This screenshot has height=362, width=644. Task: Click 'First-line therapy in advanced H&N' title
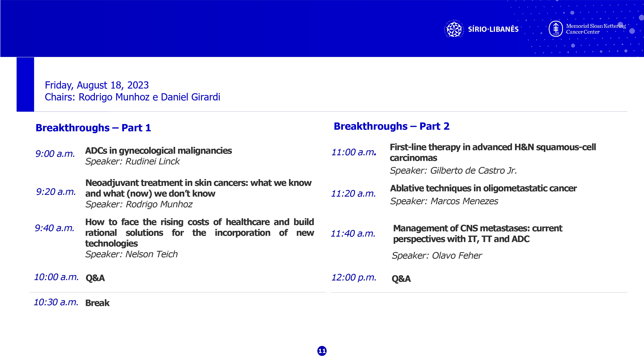point(493,152)
